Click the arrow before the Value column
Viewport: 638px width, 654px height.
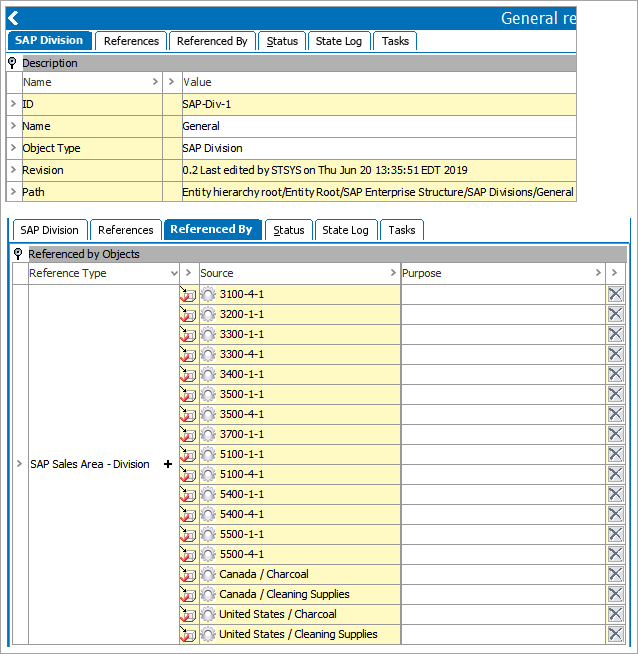pos(171,82)
